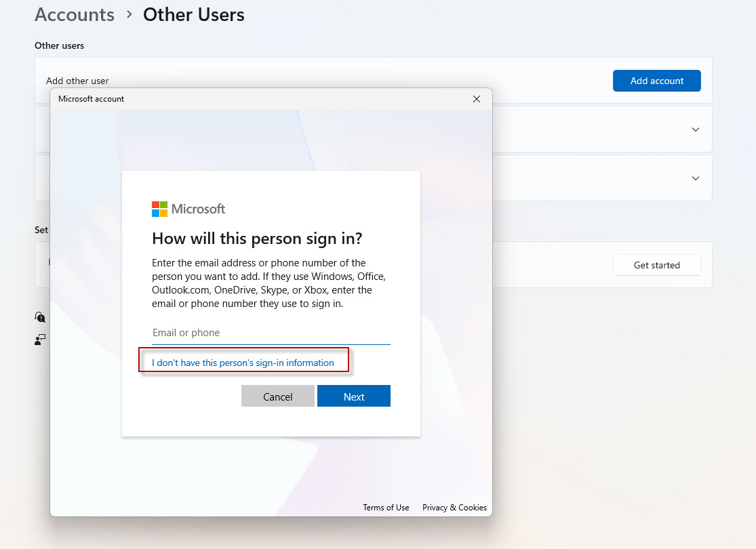Click the Microsoft account window title
The width and height of the screenshot is (756, 549).
(x=91, y=99)
